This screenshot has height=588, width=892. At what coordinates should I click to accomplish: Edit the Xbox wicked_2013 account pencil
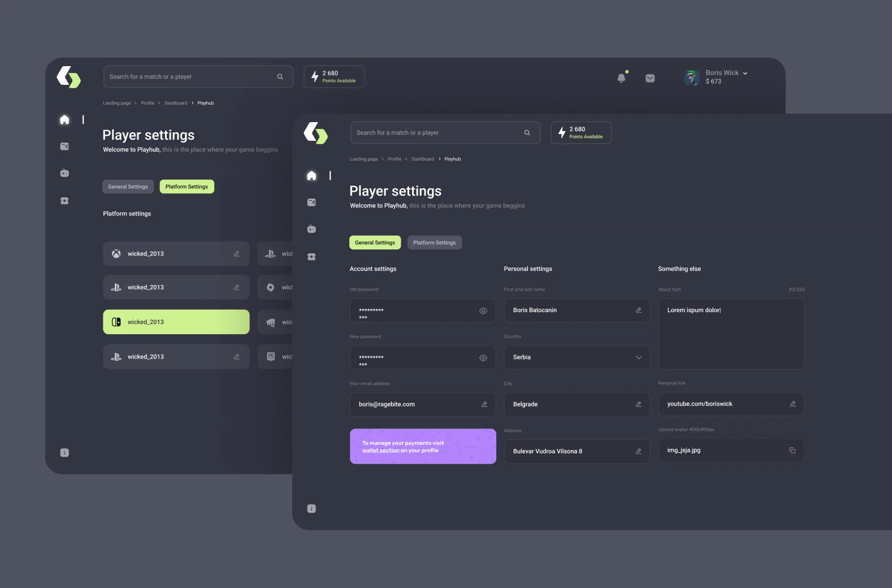tap(237, 254)
